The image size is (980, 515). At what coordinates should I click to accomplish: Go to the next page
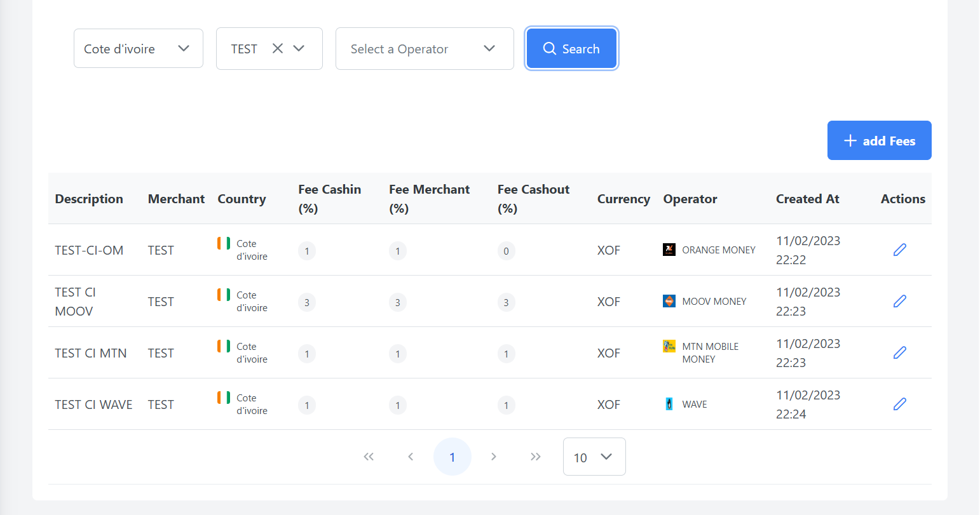494,457
